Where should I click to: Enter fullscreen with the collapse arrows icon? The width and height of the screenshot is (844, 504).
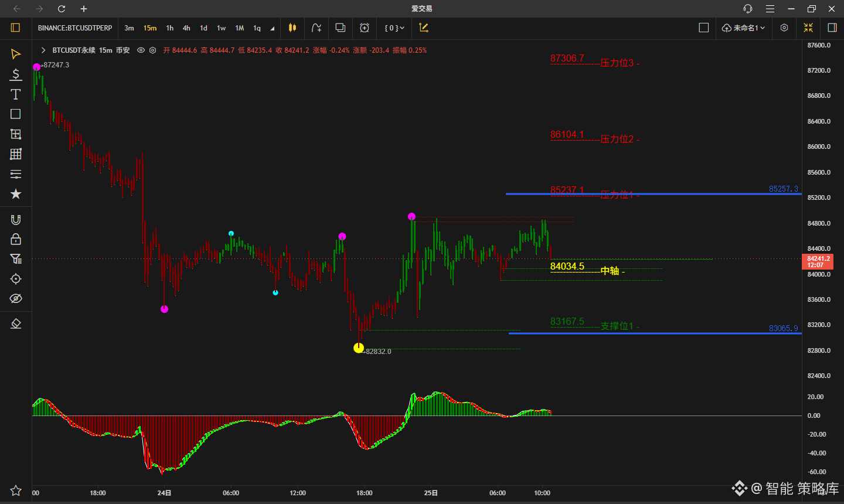(808, 28)
